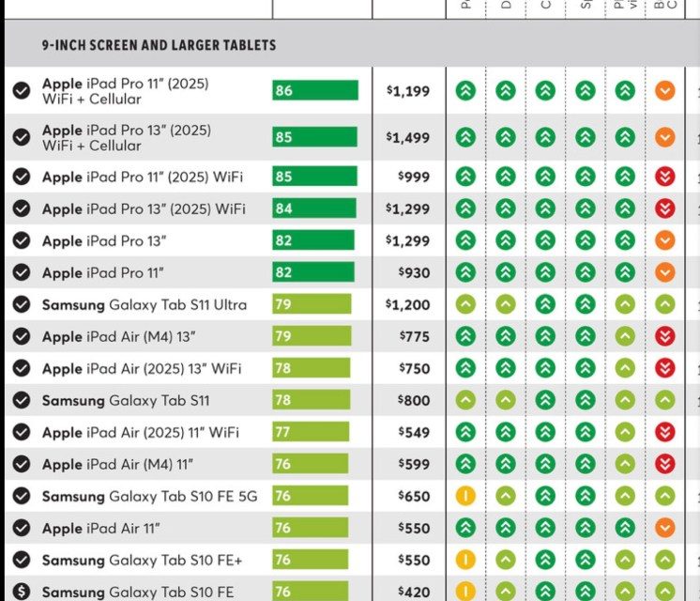Click the light green score bar showing 77
The image size is (700, 601).
point(311,432)
